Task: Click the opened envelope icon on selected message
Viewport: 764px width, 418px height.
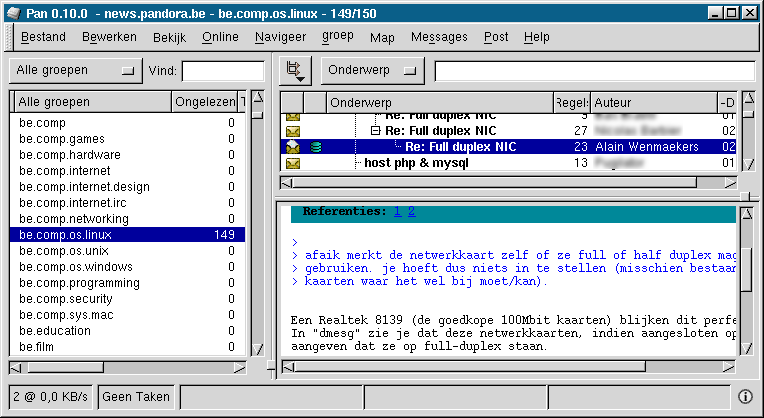Action: click(292, 147)
